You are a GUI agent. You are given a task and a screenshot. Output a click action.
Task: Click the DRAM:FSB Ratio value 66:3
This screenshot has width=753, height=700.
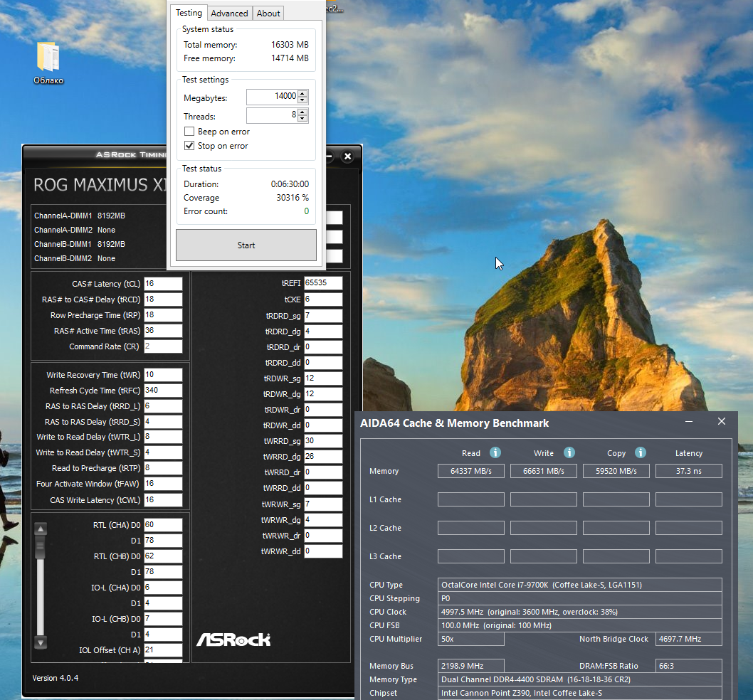coord(689,666)
